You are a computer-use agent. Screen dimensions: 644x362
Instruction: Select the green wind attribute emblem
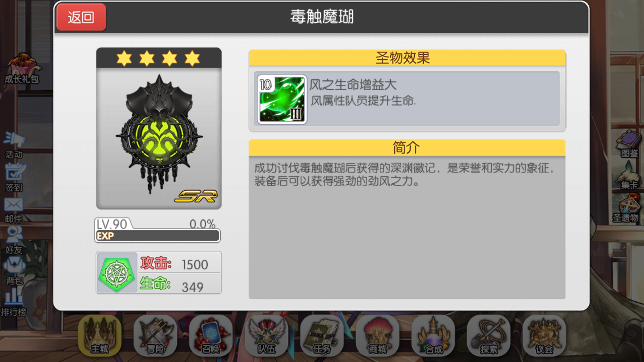pos(117,273)
